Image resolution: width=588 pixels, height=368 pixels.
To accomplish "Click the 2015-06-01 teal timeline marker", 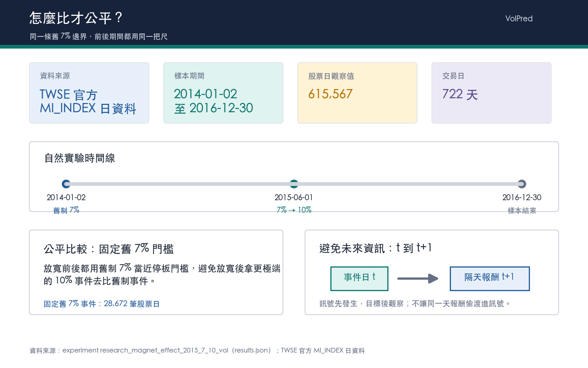I will pyautogui.click(x=294, y=184).
